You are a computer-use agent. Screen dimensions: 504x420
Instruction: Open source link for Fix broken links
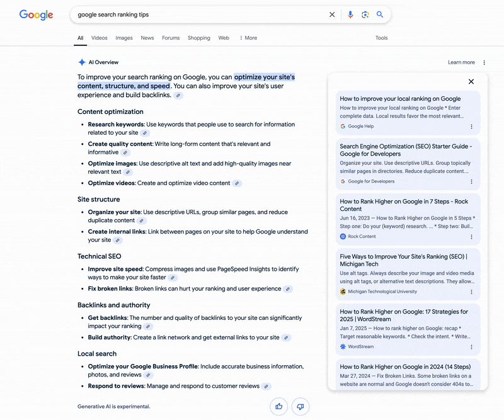288,289
